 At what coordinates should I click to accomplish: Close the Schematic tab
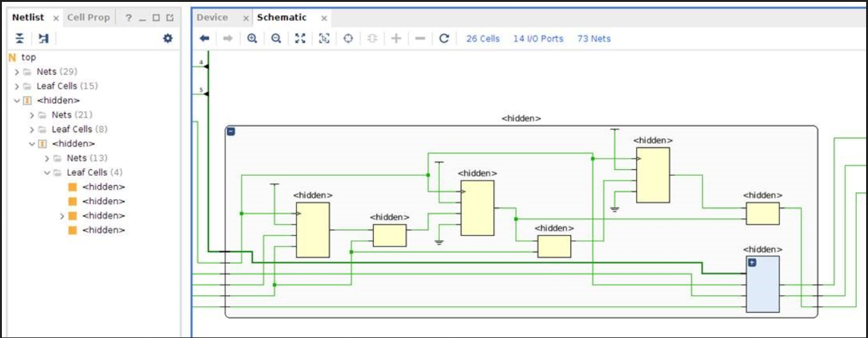pyautogui.click(x=324, y=18)
